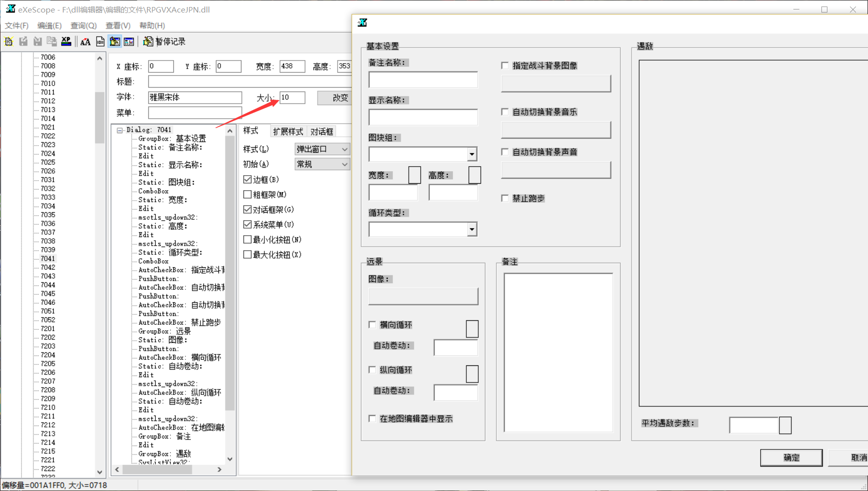Open the 查看(V) menu
The width and height of the screenshot is (868, 491).
click(118, 26)
